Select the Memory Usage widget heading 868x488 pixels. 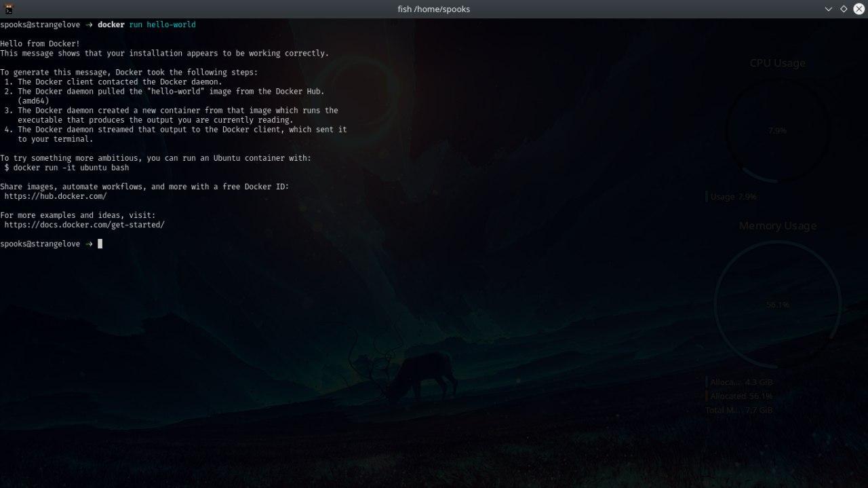tap(777, 226)
